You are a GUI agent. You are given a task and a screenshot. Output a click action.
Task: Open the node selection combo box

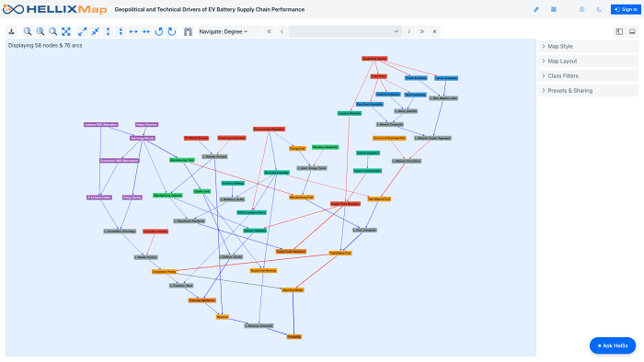pos(345,31)
